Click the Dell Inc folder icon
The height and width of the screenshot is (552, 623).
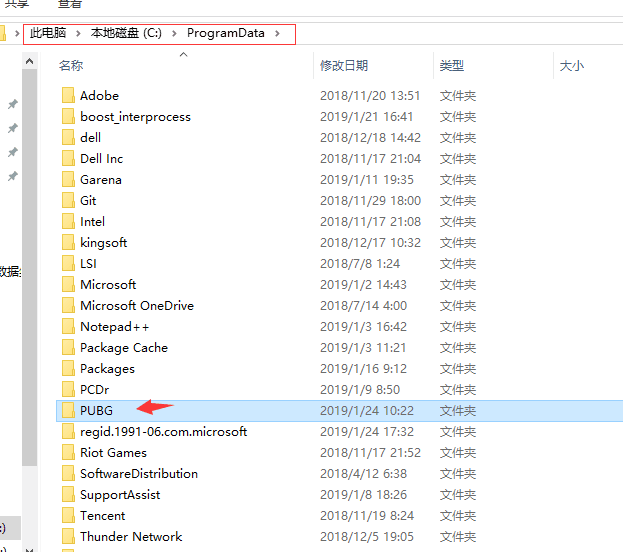[68, 159]
